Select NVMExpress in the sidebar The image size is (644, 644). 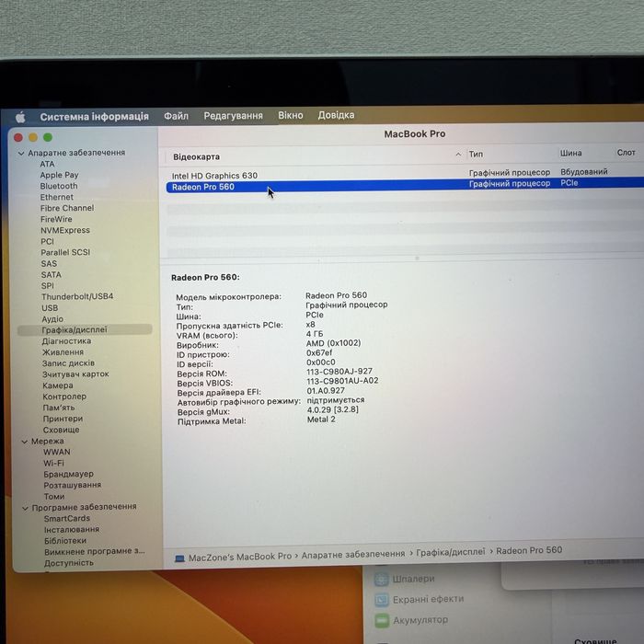click(65, 230)
